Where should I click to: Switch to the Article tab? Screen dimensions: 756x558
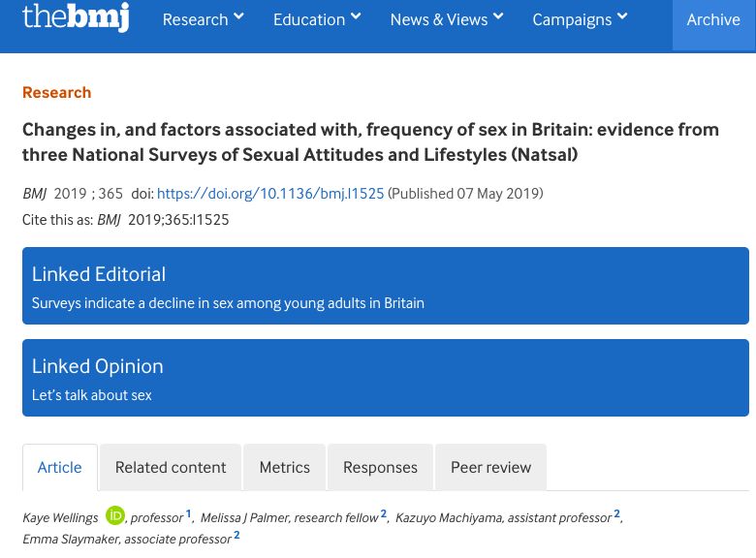pos(59,467)
